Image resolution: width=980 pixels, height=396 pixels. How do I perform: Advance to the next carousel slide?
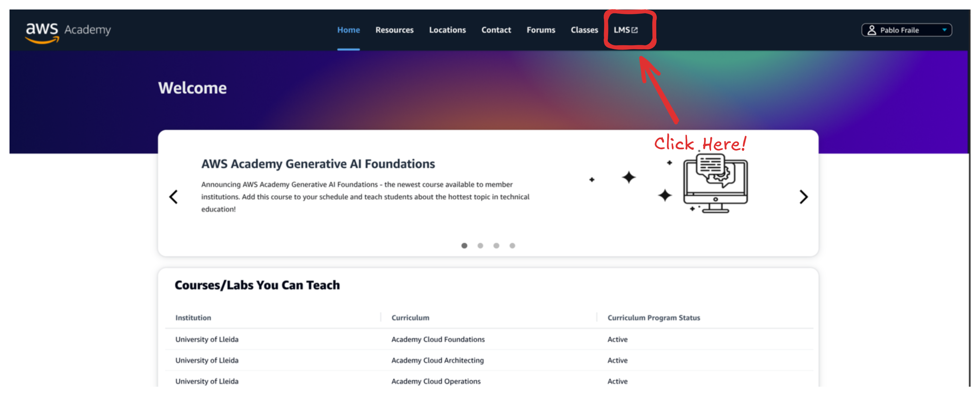click(803, 197)
